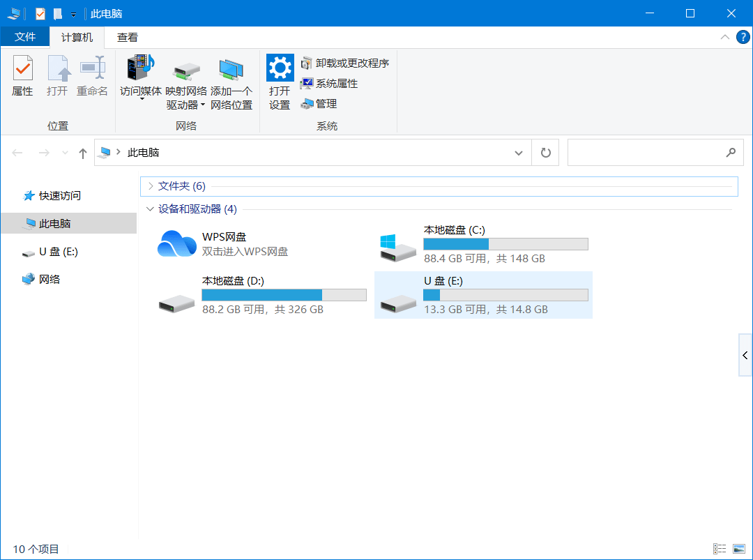
Task: Click Add a network location (添加一个网络位置)
Action: coord(231,84)
